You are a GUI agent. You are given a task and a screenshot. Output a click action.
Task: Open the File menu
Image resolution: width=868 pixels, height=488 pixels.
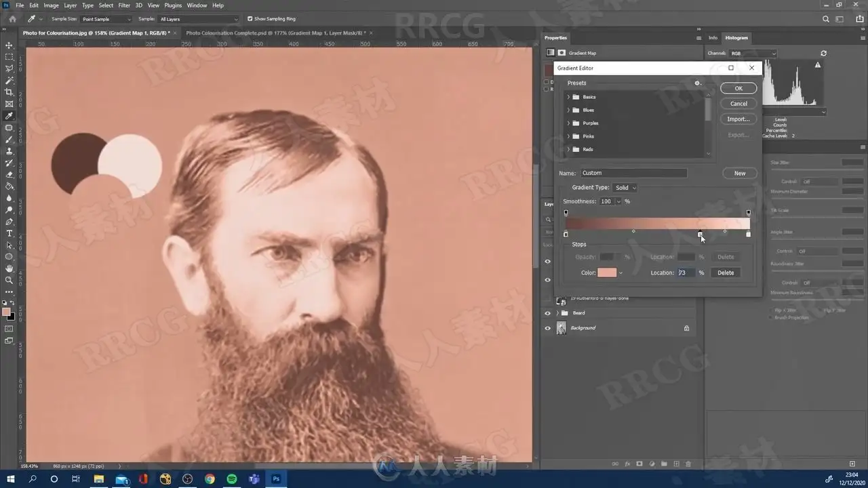coord(20,5)
